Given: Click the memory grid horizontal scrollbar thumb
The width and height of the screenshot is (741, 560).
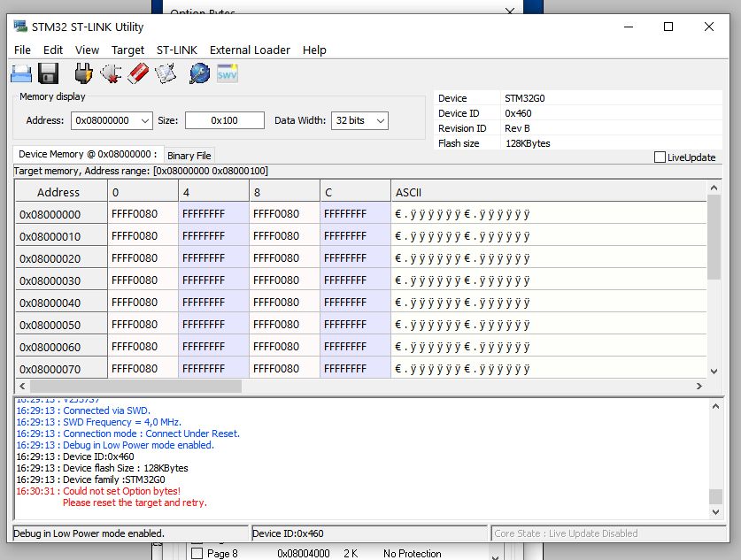Looking at the screenshot, I should (135, 387).
